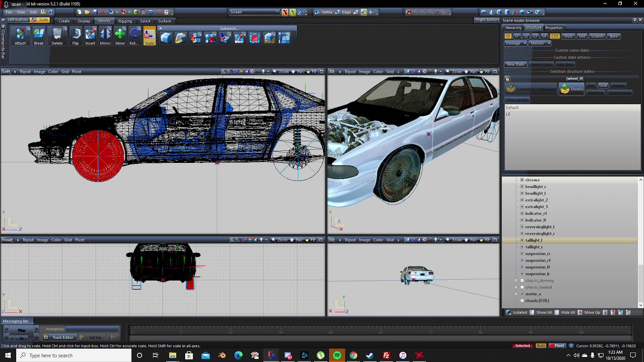Switch to the Properties tab
The width and height of the screenshot is (644, 362).
(x=554, y=28)
